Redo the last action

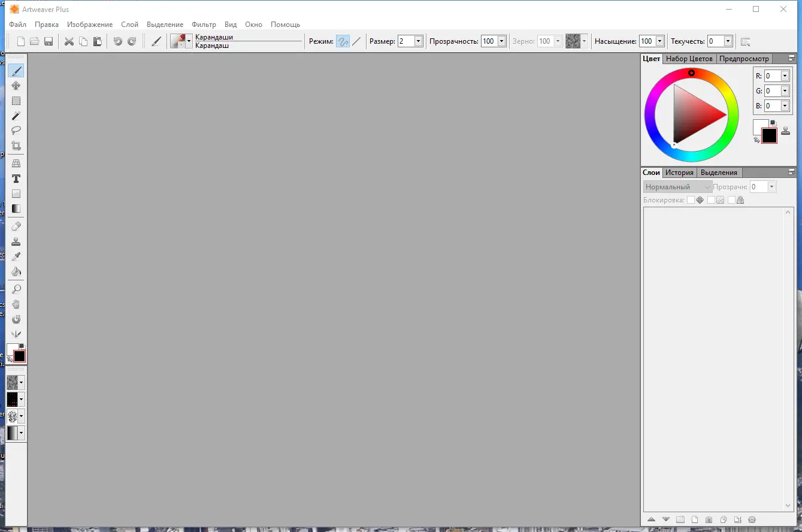pos(132,41)
